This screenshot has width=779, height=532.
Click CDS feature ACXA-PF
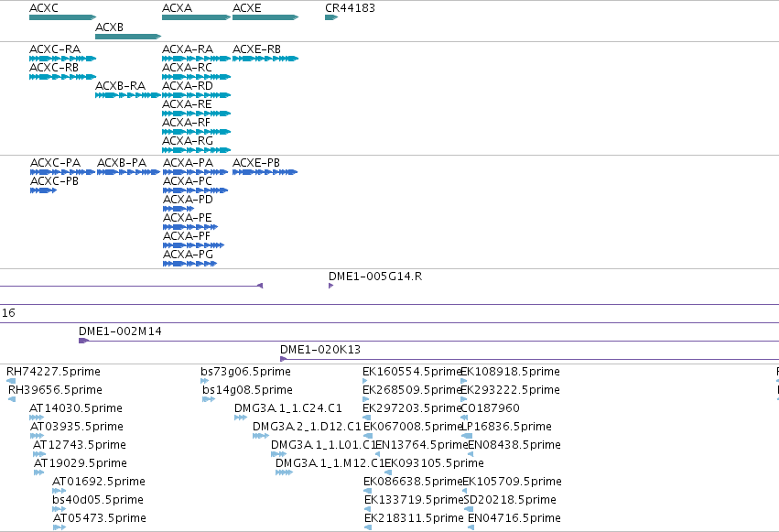(x=194, y=245)
